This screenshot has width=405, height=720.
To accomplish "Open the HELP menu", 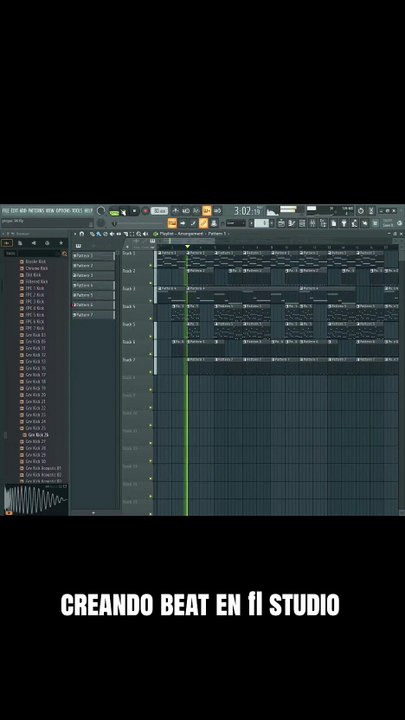I will [x=88, y=210].
